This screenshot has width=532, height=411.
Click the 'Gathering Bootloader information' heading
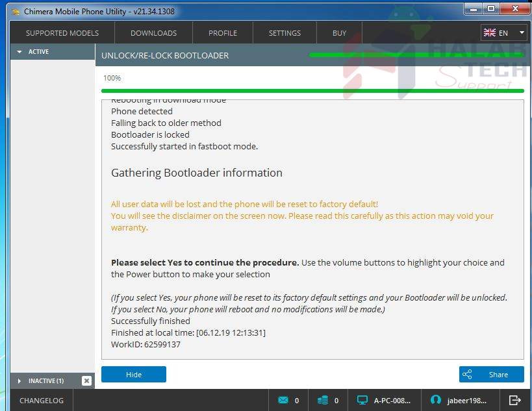(197, 173)
